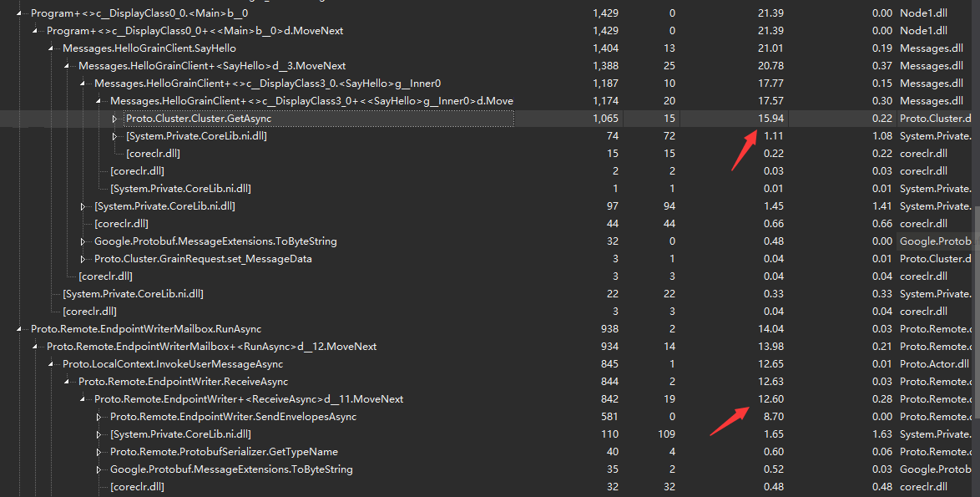
Task: Collapse the Proto.LocalContext.InvokeUserMessageAsync node
Action: [x=51, y=363]
